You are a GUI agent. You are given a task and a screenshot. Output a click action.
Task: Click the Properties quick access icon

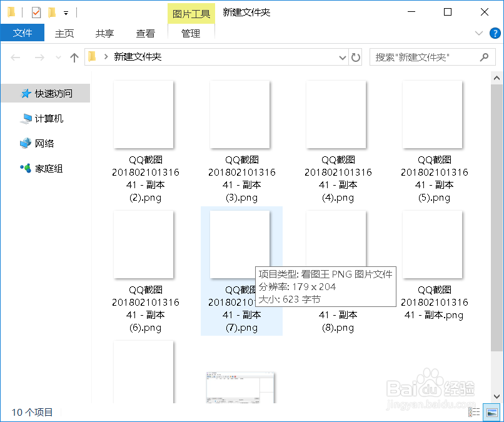click(36, 13)
